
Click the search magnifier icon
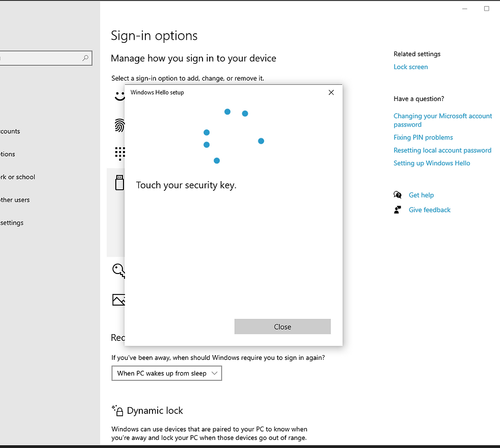coord(85,58)
